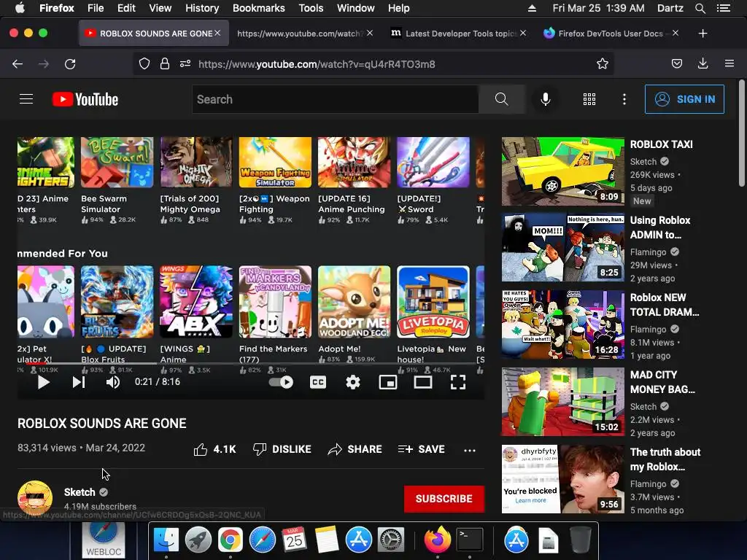
Task: Open the View menu in menu bar
Action: point(160,8)
